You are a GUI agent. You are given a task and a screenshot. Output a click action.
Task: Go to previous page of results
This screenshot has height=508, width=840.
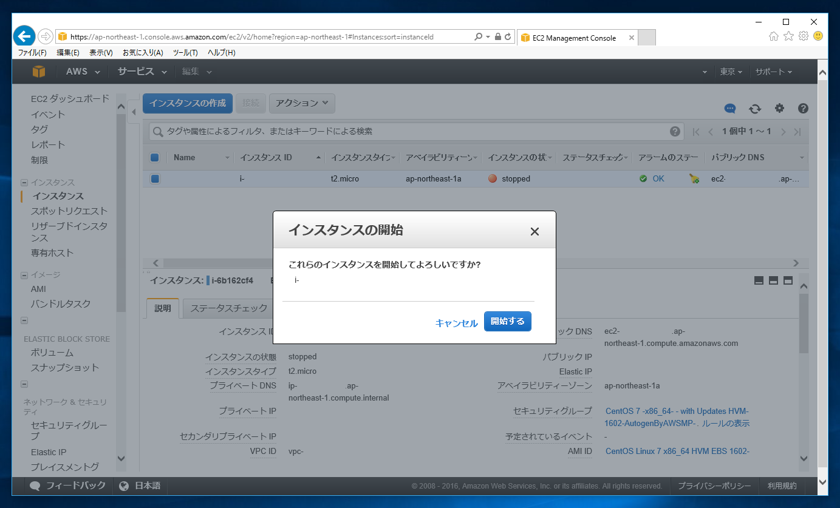(x=711, y=132)
